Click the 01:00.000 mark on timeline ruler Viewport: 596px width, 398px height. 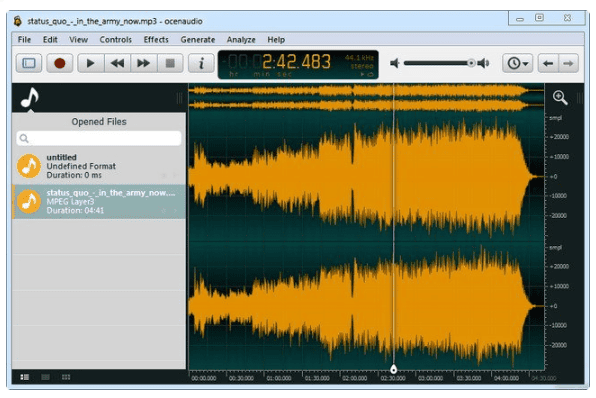coord(279,378)
